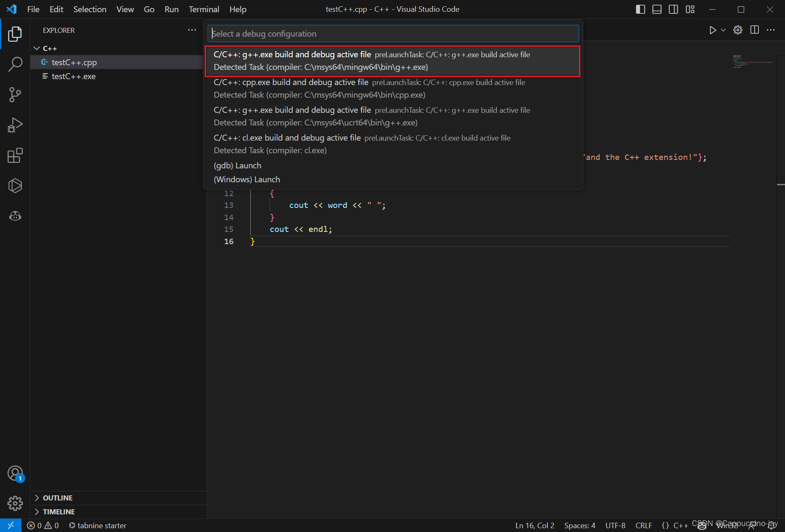The width and height of the screenshot is (785, 532).
Task: Click the remote window indicator in status bar
Action: pos(11,525)
